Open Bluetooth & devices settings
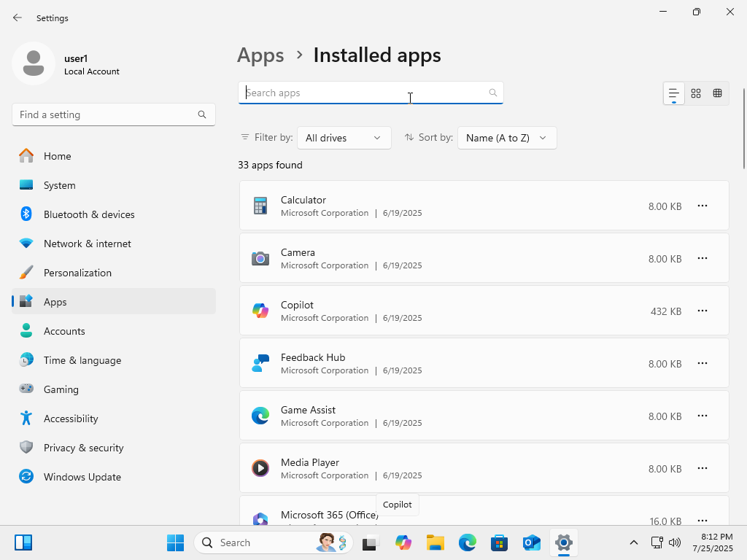 pyautogui.click(x=114, y=214)
